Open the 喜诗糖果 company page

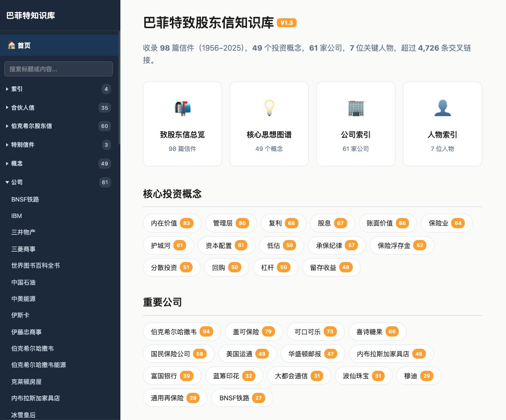377,331
